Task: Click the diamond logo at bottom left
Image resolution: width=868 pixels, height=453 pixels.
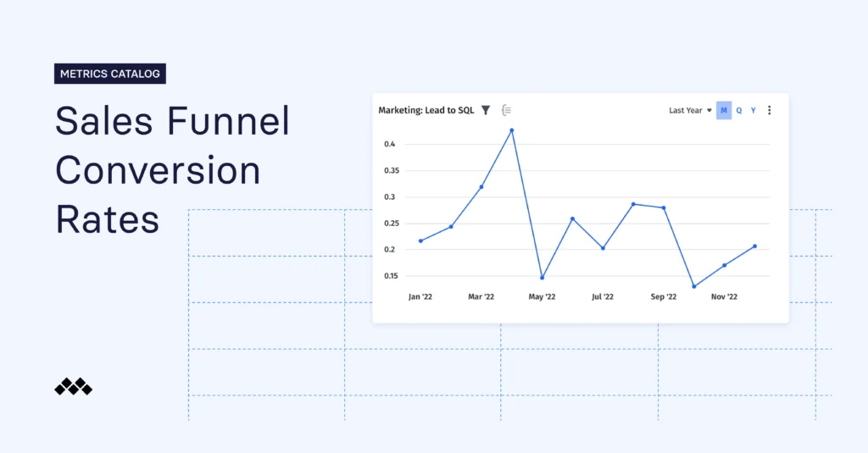Action: point(73,387)
